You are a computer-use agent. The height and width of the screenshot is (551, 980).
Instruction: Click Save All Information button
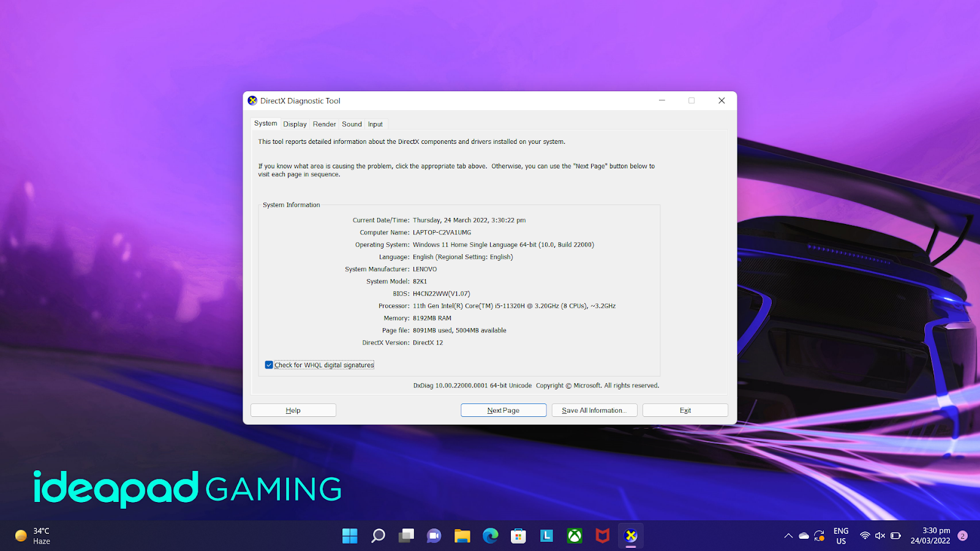point(595,410)
